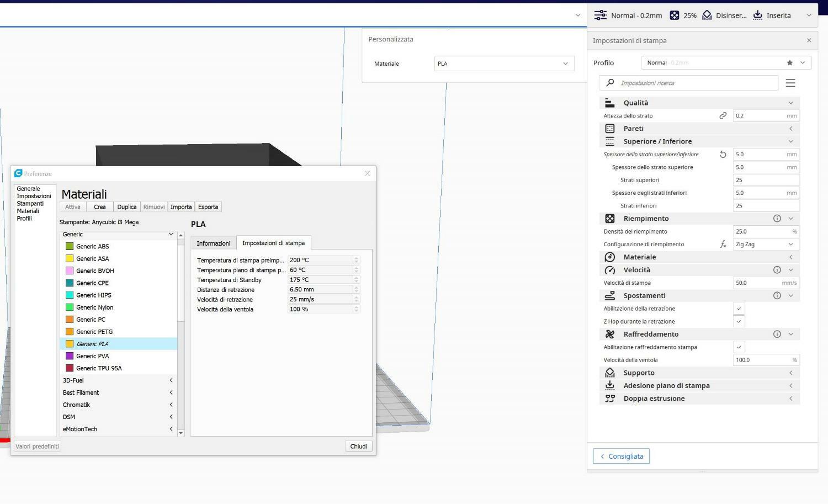
Task: Open the settings visibility hamburger menu
Action: (x=790, y=83)
